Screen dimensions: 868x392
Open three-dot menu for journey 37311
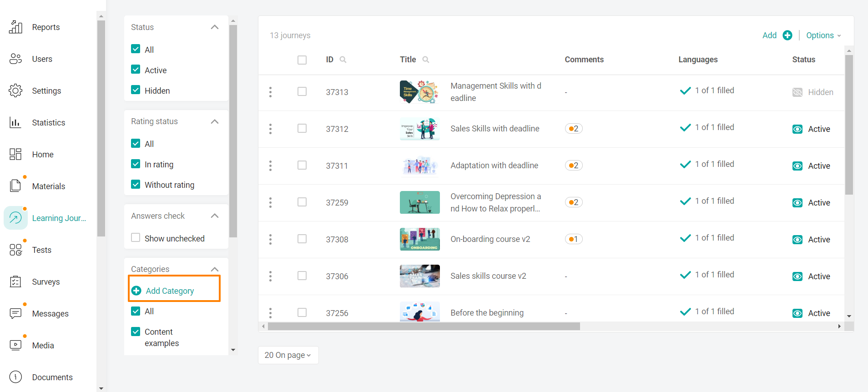(x=270, y=166)
